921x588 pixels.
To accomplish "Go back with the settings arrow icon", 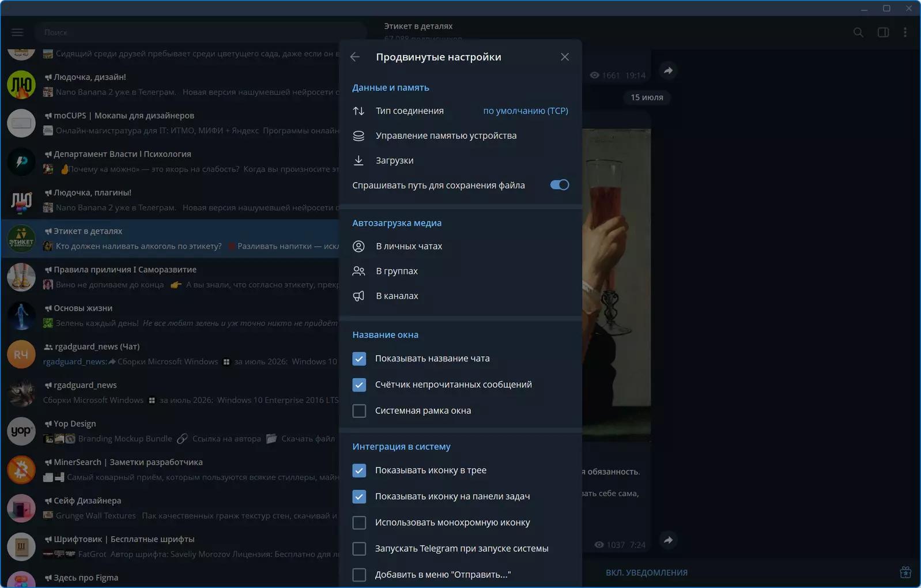I will click(x=355, y=56).
